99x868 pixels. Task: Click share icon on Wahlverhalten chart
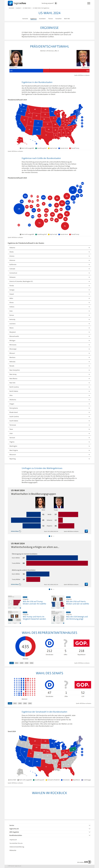click(x=86, y=531)
